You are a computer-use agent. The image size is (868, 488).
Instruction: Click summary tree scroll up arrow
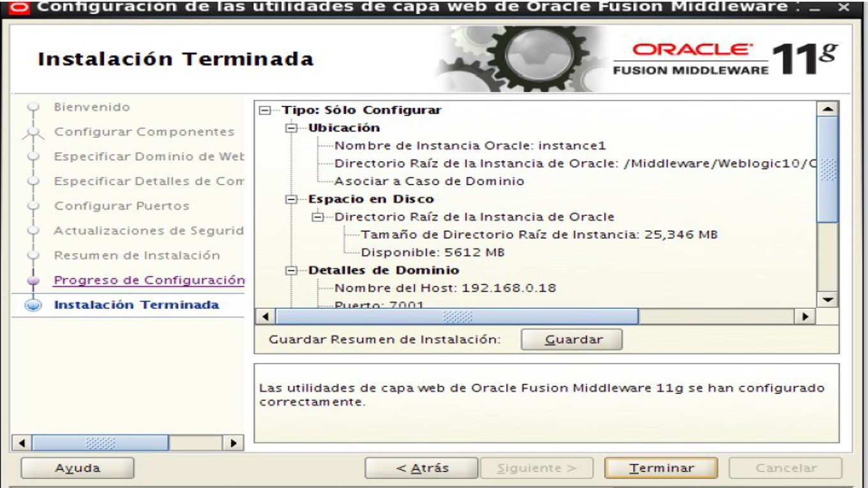coord(828,109)
